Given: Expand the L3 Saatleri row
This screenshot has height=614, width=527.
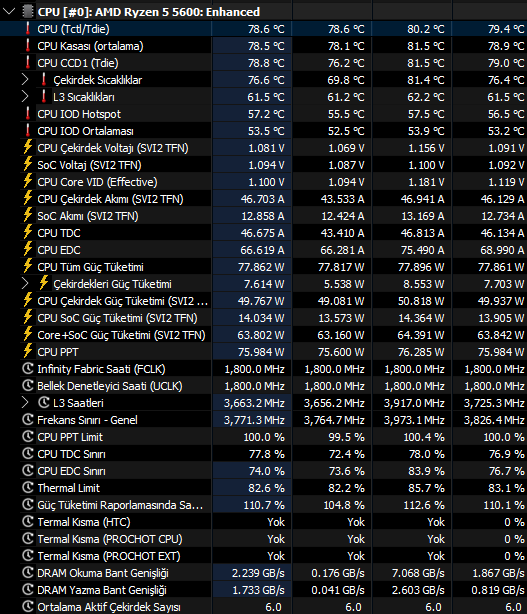Looking at the screenshot, I should coord(25,403).
